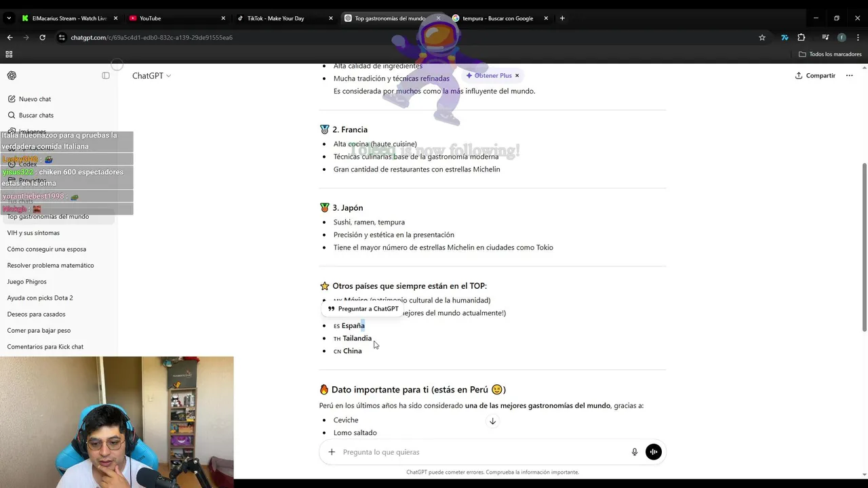
Task: Open chat Comentarios para Kick chat
Action: click(x=45, y=347)
